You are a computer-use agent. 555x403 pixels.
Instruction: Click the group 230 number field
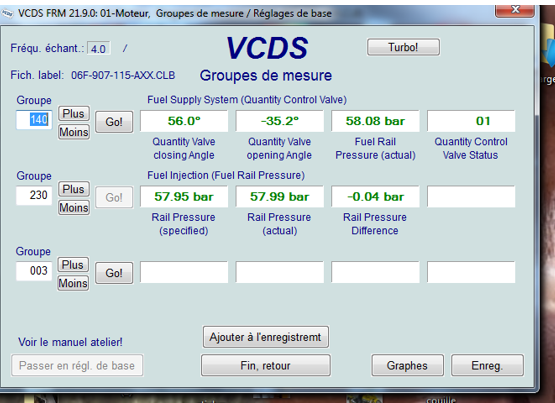(34, 195)
